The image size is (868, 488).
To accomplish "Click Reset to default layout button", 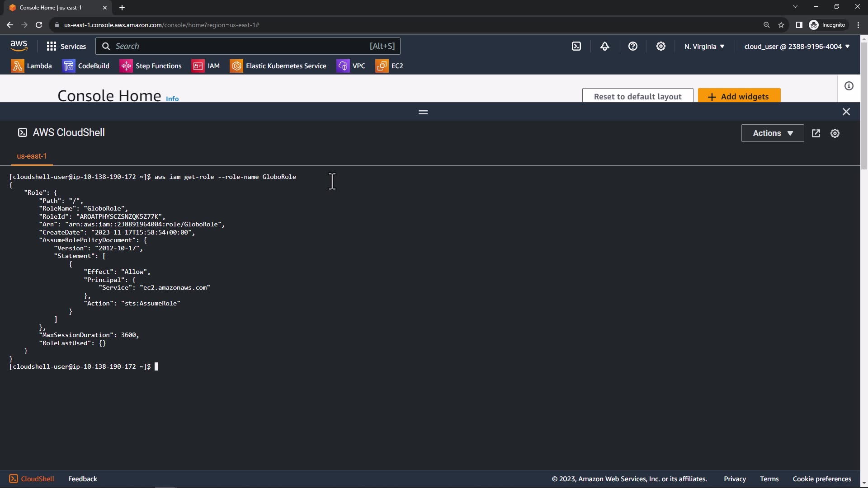I will pos(637,96).
